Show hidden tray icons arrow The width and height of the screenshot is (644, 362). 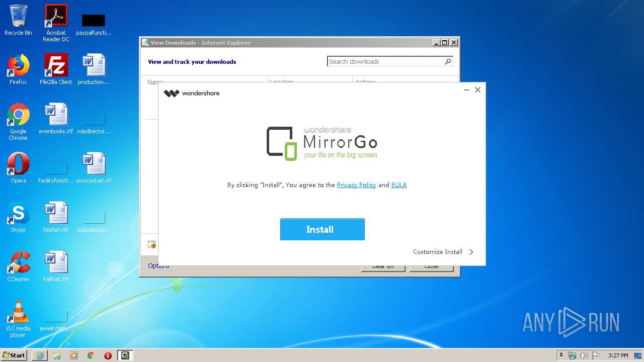[x=561, y=355]
